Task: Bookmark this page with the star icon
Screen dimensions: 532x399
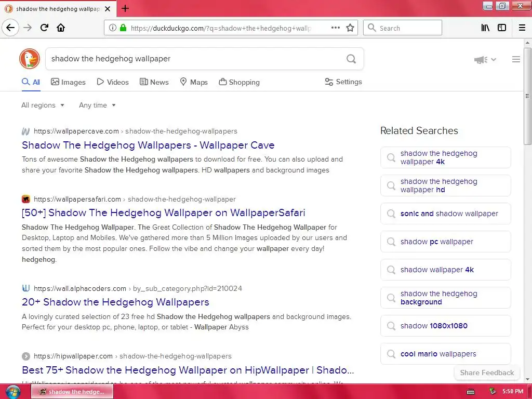Action: click(350, 28)
